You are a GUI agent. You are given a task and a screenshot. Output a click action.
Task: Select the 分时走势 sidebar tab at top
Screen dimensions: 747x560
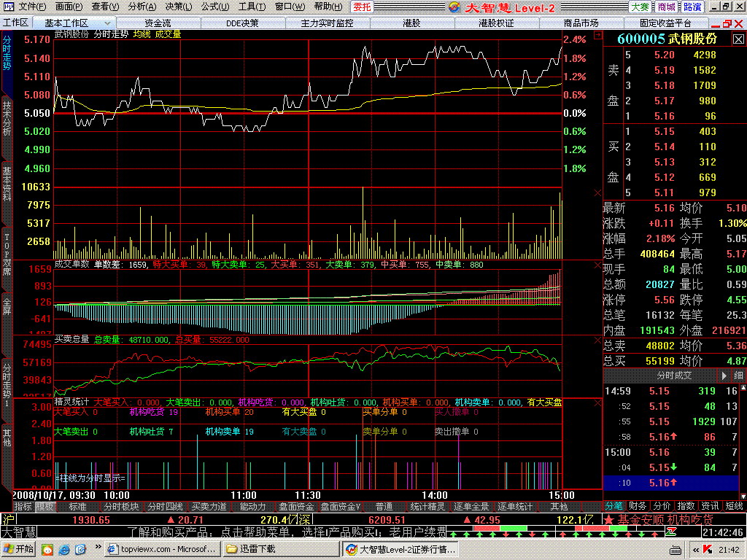tap(7, 53)
